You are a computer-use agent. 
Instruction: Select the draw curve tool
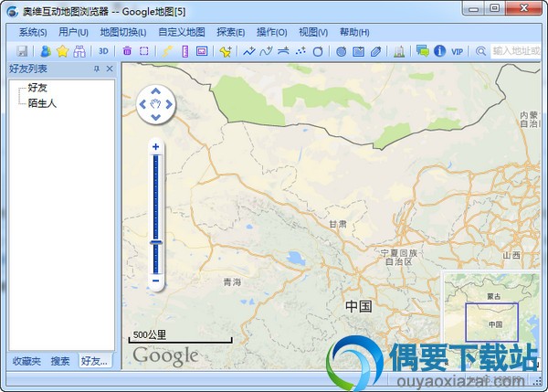(x=267, y=51)
